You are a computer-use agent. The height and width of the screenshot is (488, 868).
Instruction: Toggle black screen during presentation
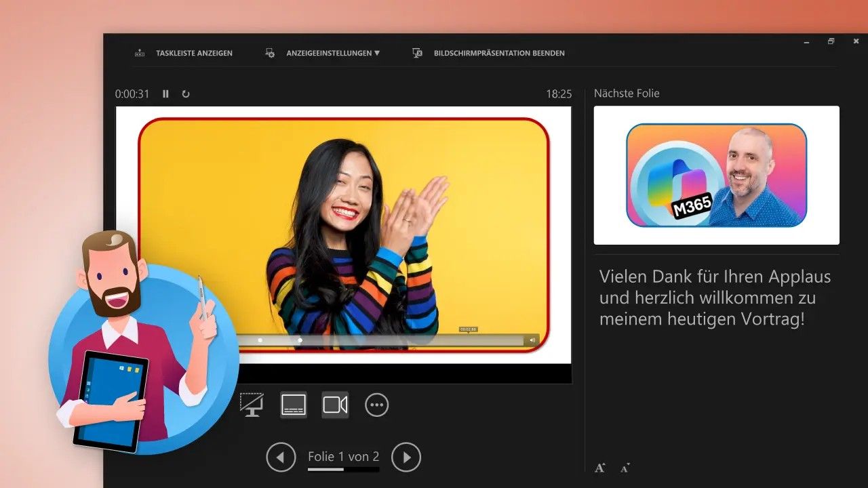point(252,405)
